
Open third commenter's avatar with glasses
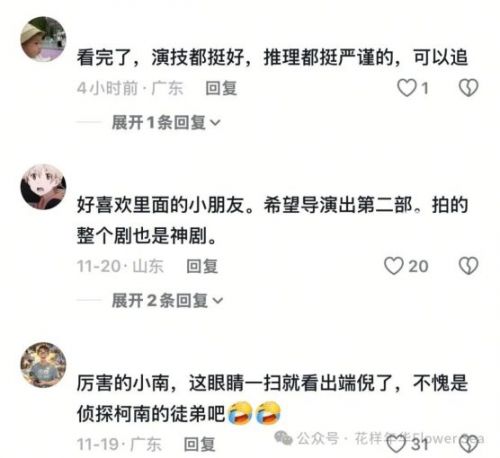pyautogui.click(x=43, y=365)
